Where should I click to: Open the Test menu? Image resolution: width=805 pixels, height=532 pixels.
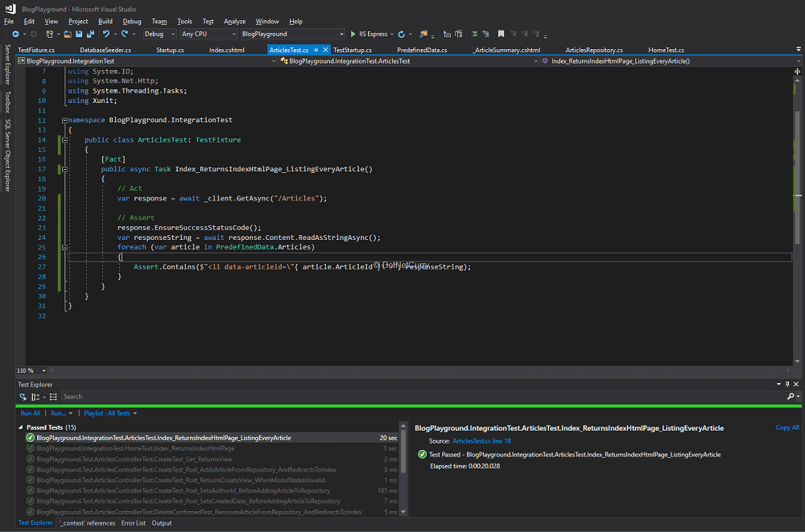point(208,22)
